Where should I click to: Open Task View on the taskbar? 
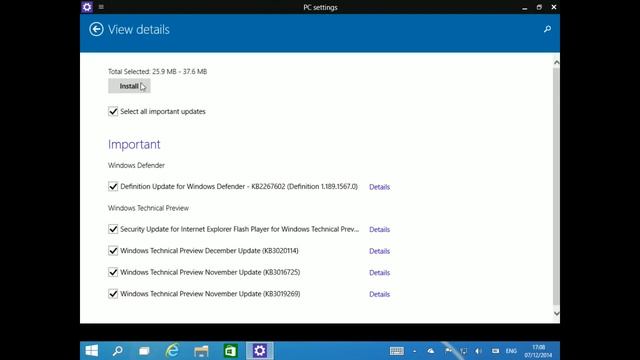144,351
